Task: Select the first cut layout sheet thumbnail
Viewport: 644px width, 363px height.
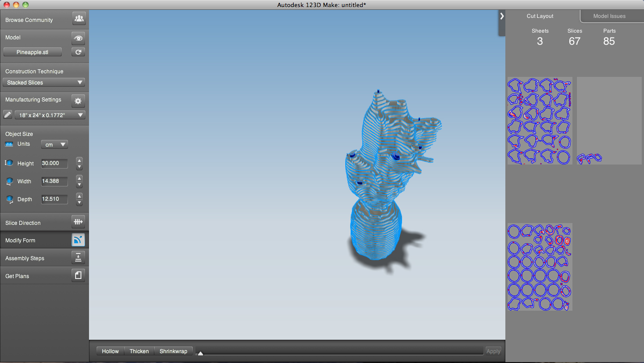Action: 540,121
